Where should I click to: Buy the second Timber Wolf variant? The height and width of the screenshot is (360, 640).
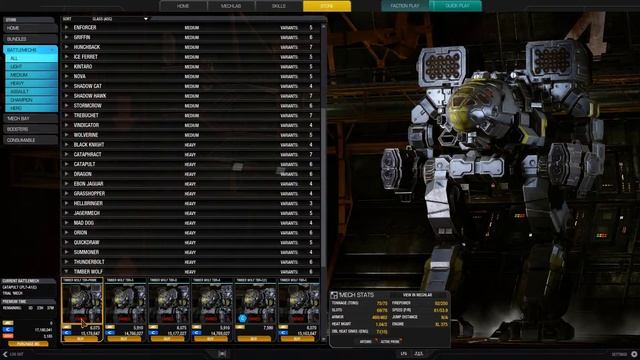point(124,339)
